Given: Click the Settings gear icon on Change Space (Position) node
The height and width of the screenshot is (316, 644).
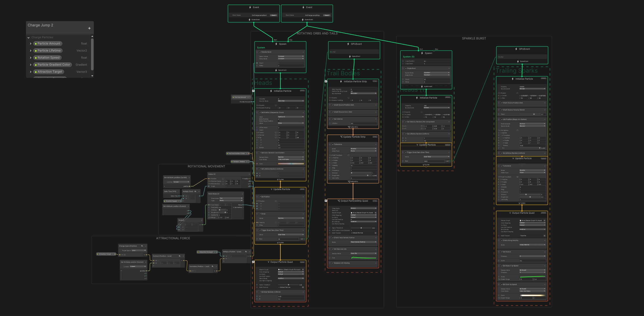Looking at the screenshot, I should [142, 246].
